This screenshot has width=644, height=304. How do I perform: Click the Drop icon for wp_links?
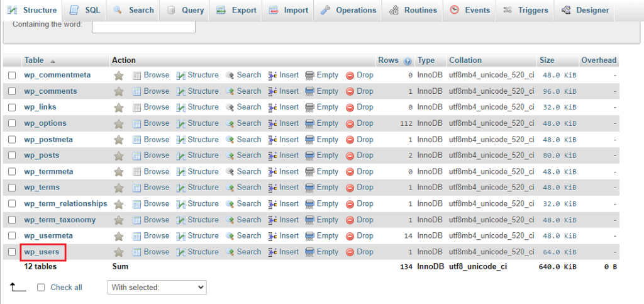[x=350, y=108]
